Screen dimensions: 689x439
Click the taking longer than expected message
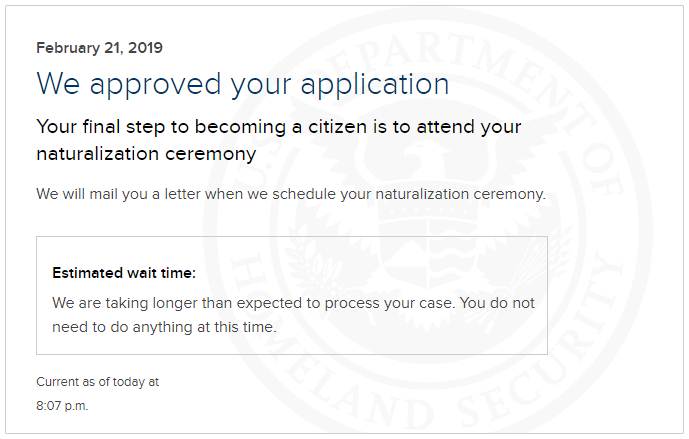tap(293, 303)
